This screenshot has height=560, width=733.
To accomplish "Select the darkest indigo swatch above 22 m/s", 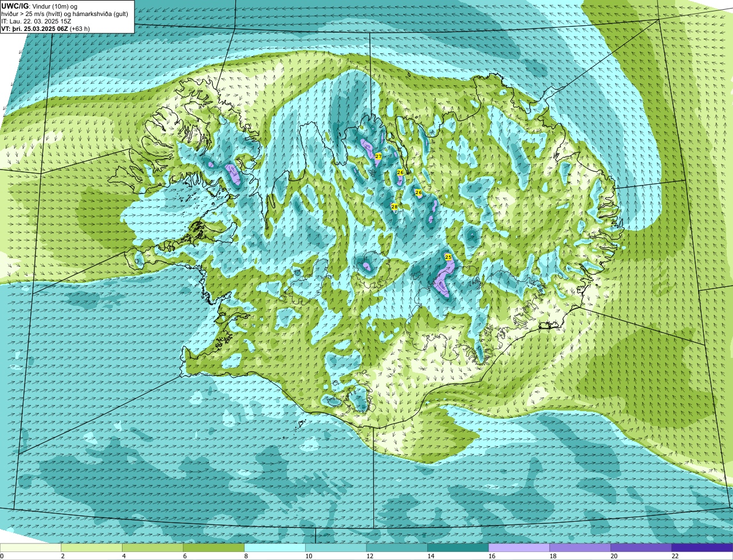I will point(702,547).
